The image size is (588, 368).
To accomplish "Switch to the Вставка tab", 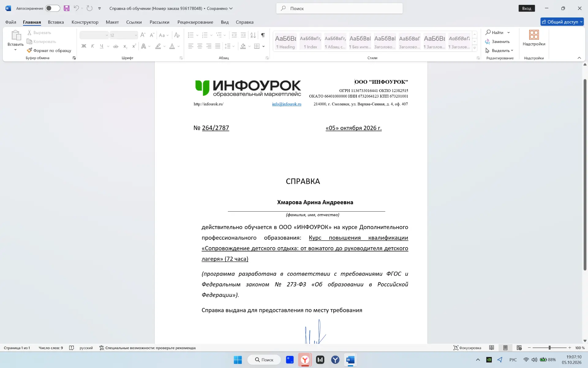I will (x=56, y=22).
